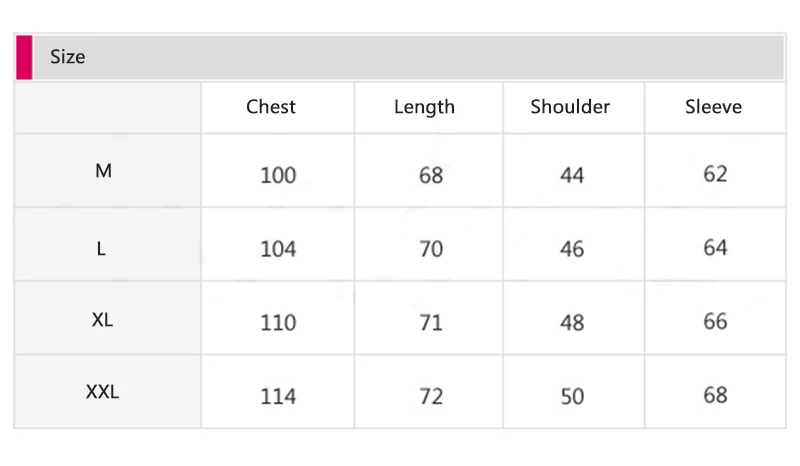Select the L size row label
Viewport: 800px width, 466px height.
pos(101,249)
